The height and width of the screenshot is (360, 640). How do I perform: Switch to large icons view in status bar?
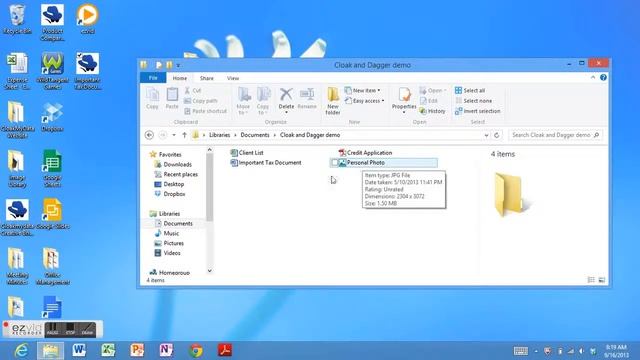(x=602, y=280)
